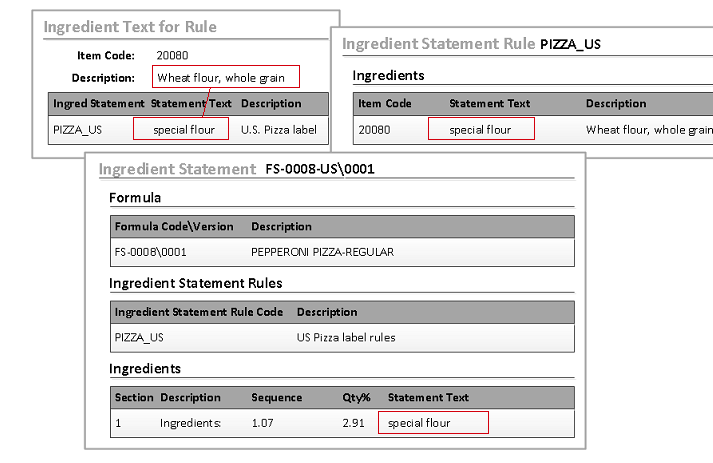Click 'special flour' field in the bottom Ingredients table
The image size is (713, 463).
tap(433, 423)
